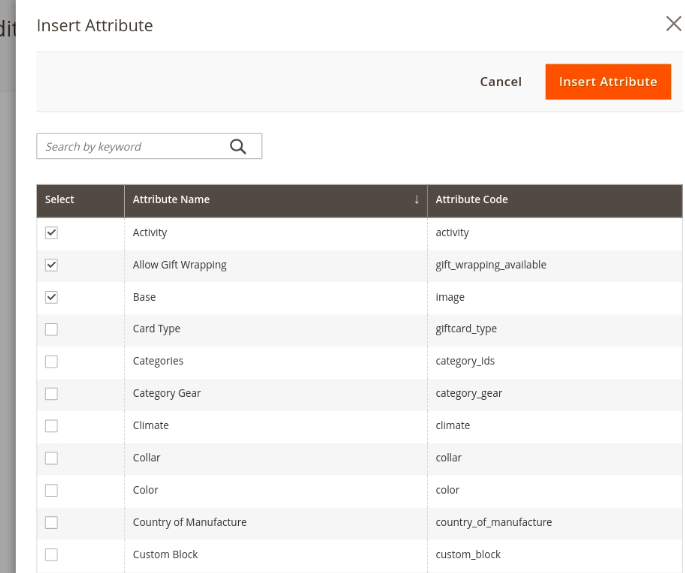
Task: Close the Insert Attribute dialog
Action: (x=673, y=25)
